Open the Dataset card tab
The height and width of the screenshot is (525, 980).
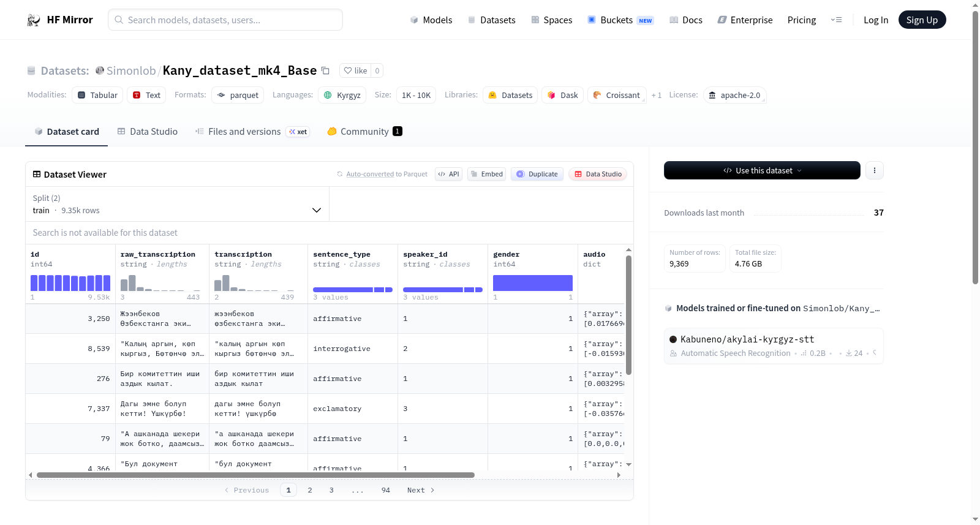[66, 132]
